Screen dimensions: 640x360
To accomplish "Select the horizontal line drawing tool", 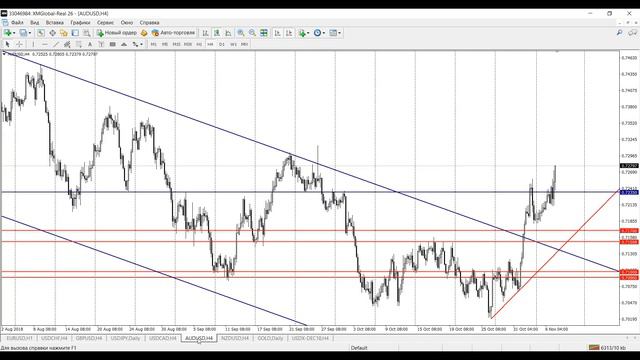I will (44, 44).
